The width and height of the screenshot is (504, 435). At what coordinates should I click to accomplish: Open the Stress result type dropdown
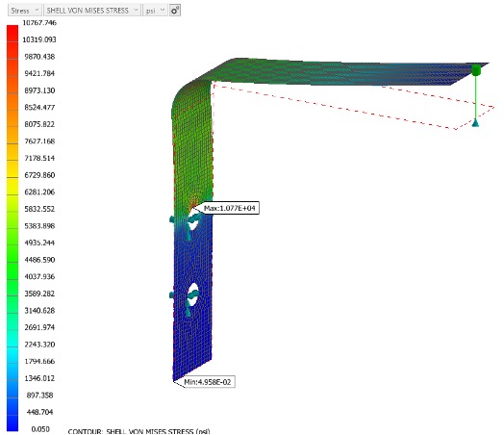point(25,11)
